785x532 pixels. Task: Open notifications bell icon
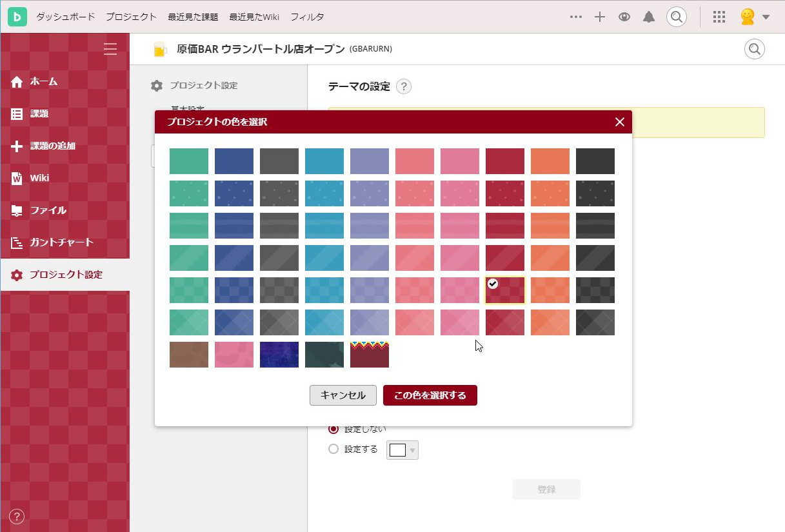coord(649,17)
